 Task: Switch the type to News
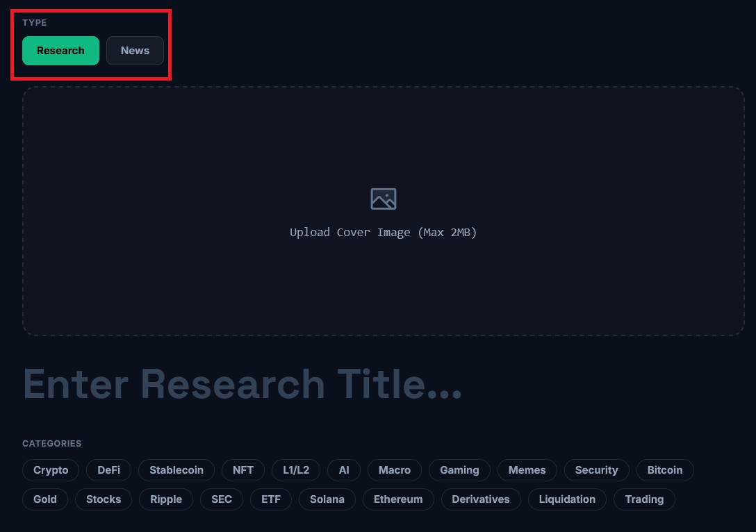coord(135,51)
